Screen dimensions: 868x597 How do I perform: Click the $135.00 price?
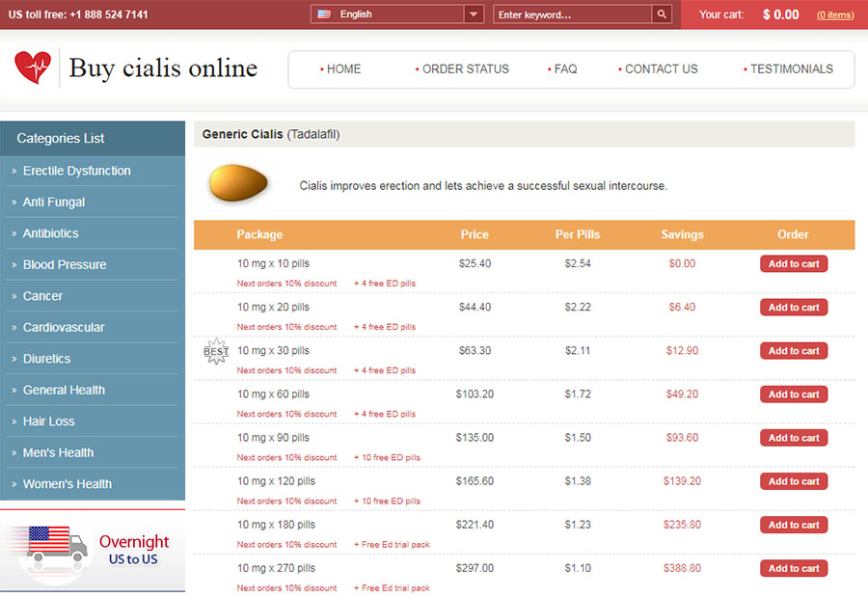coord(475,438)
